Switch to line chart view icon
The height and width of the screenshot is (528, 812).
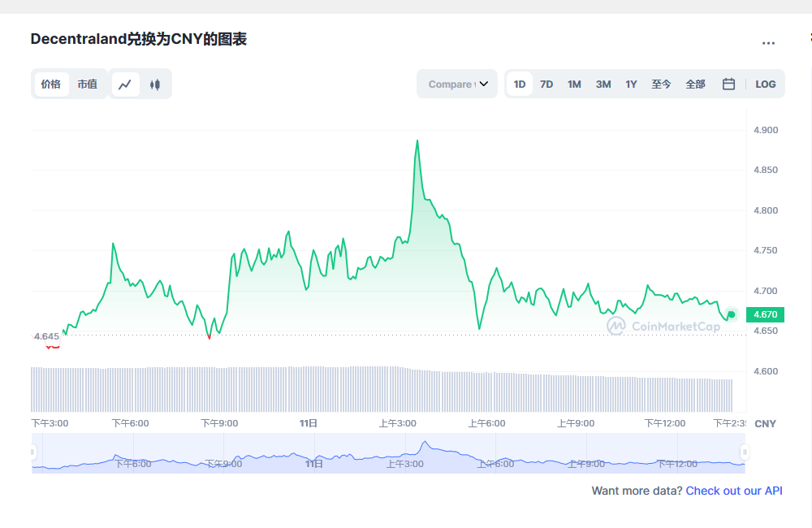(x=125, y=84)
